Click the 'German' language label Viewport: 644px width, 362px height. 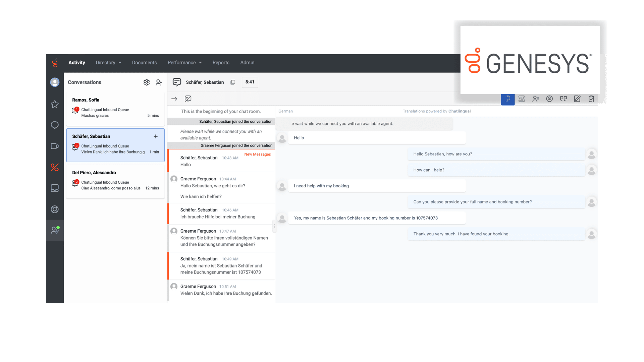click(285, 111)
